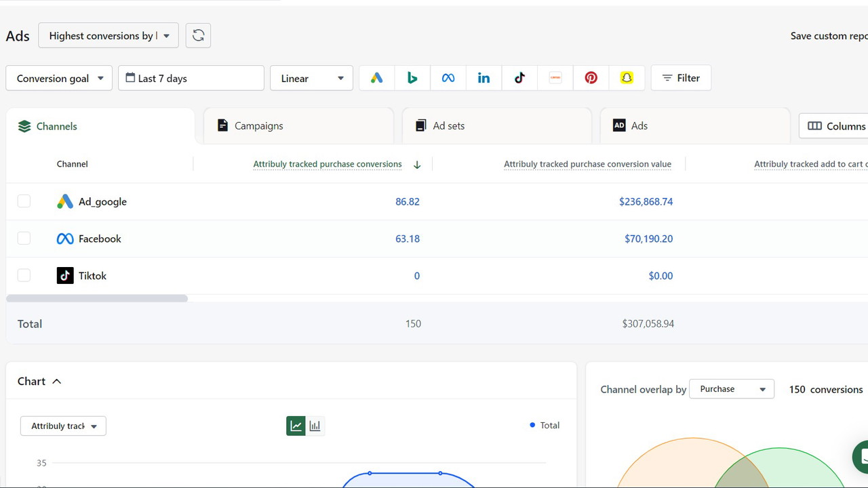Open the Channel overlap Purchase dropdown
Image resolution: width=868 pixels, height=488 pixels.
click(731, 389)
